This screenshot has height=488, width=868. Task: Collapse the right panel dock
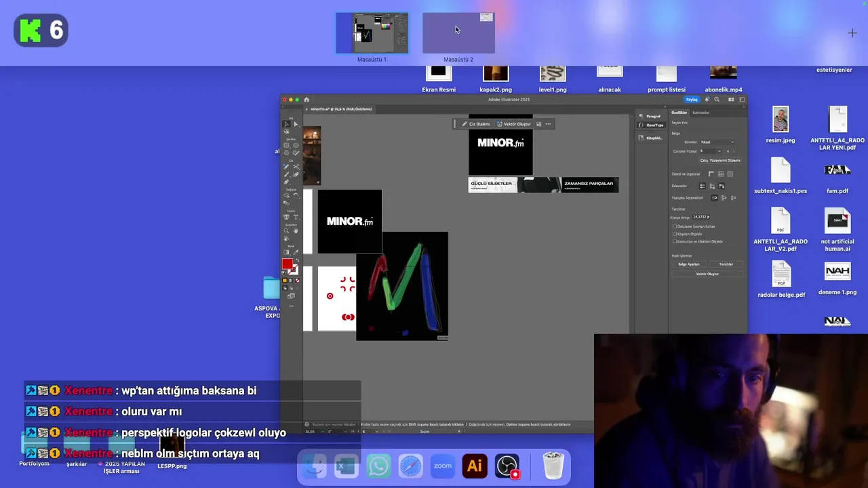tap(744, 106)
